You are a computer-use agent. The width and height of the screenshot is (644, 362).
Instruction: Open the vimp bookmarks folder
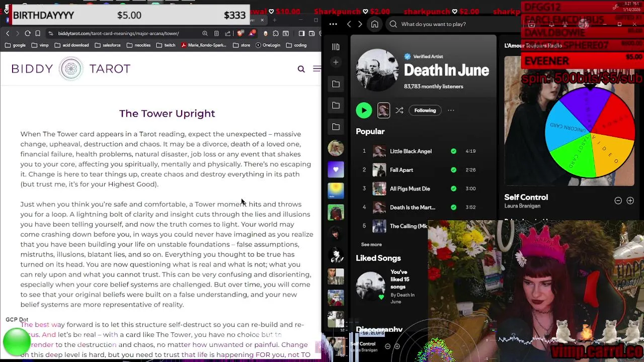click(x=40, y=45)
